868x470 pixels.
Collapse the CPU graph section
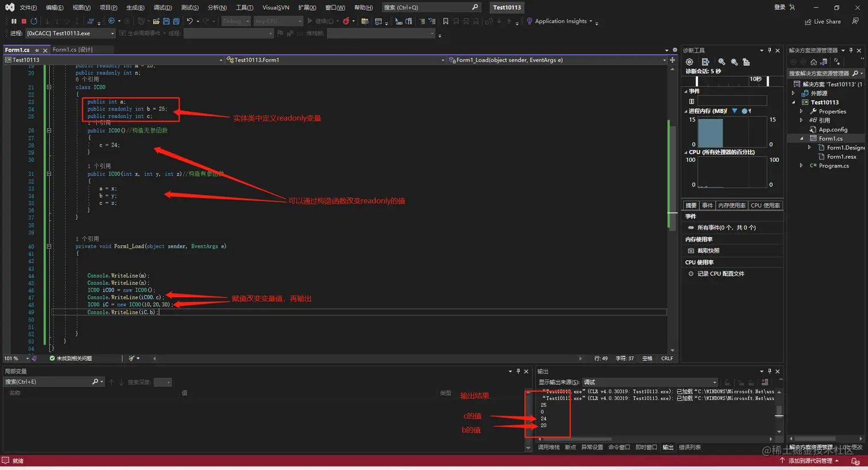pos(685,153)
